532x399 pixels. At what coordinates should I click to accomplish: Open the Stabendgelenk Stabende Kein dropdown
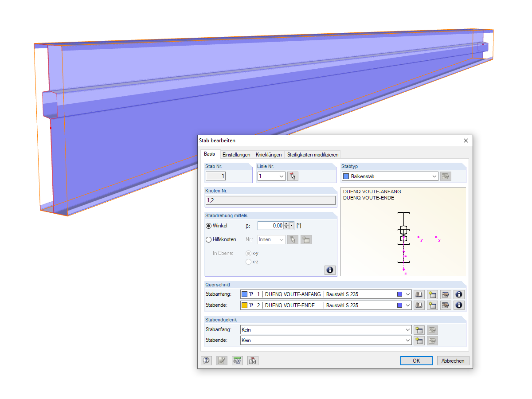408,340
